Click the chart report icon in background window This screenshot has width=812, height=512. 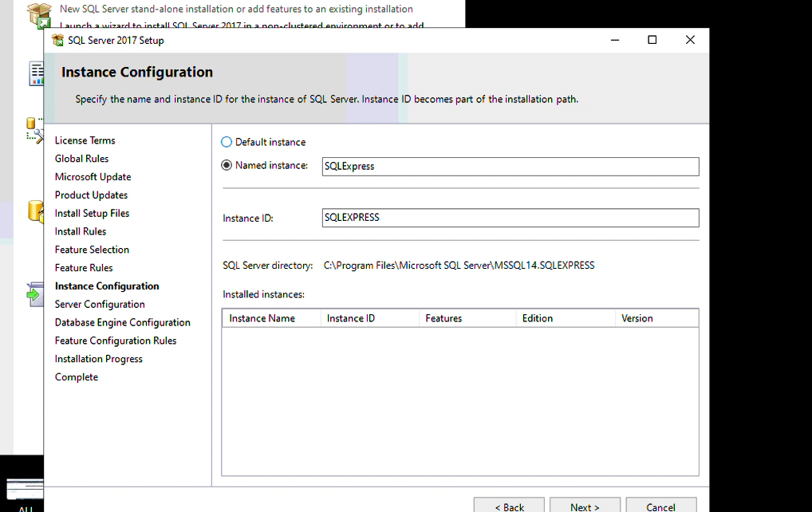[36, 73]
